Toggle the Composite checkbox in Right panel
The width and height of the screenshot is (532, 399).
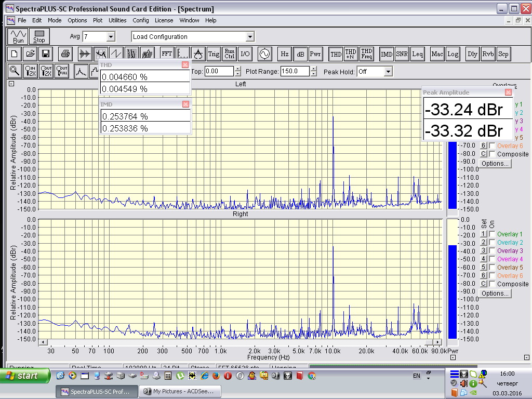point(492,284)
